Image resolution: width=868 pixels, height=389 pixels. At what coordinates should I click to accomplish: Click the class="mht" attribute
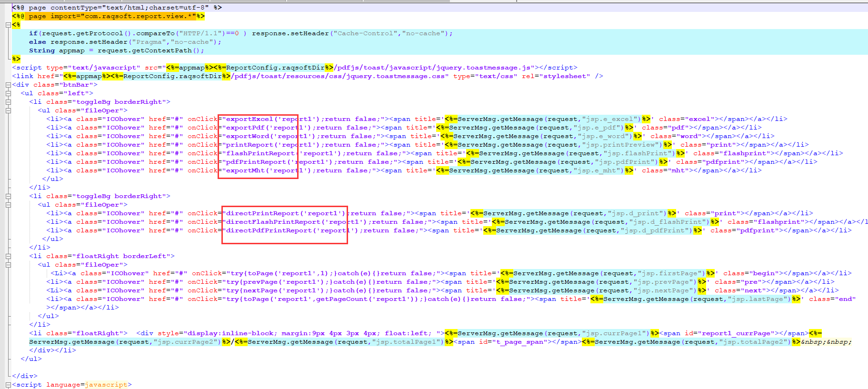point(663,170)
